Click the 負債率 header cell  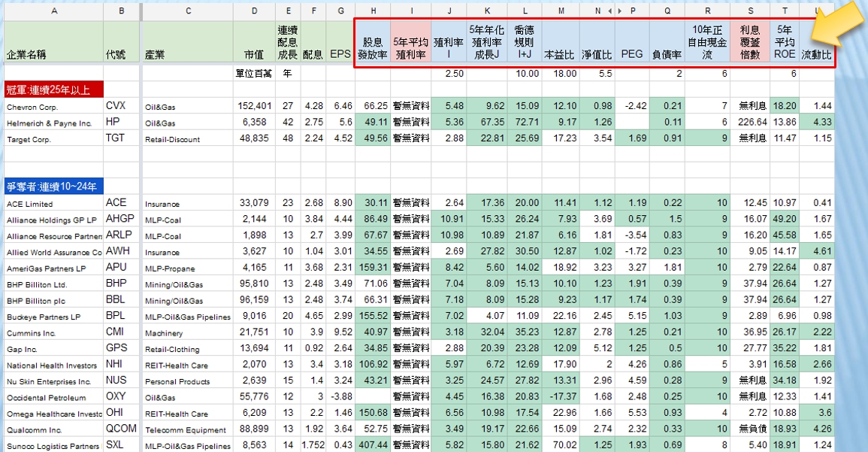pos(667,42)
